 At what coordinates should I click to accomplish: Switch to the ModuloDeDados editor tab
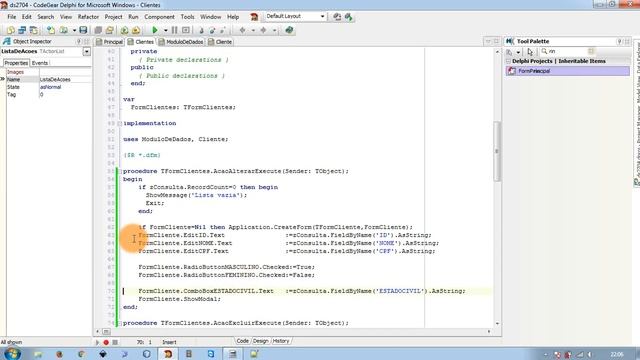point(181,42)
